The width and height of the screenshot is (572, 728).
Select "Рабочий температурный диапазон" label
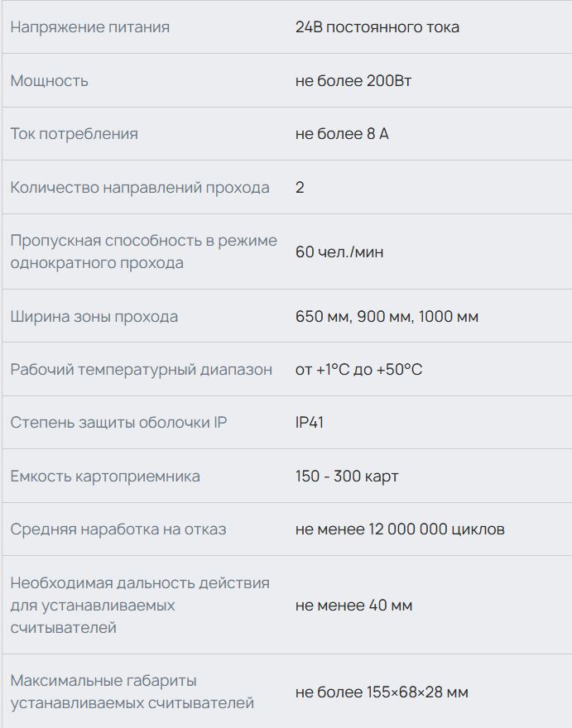tap(141, 370)
